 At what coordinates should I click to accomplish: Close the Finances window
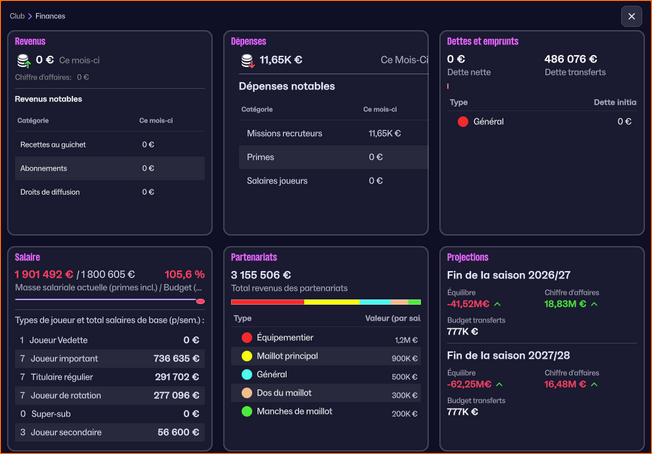point(631,16)
